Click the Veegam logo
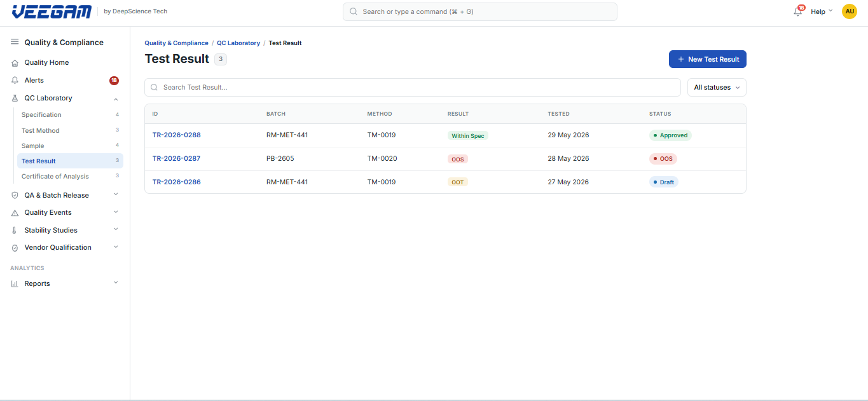868x401 pixels. (x=52, y=11)
